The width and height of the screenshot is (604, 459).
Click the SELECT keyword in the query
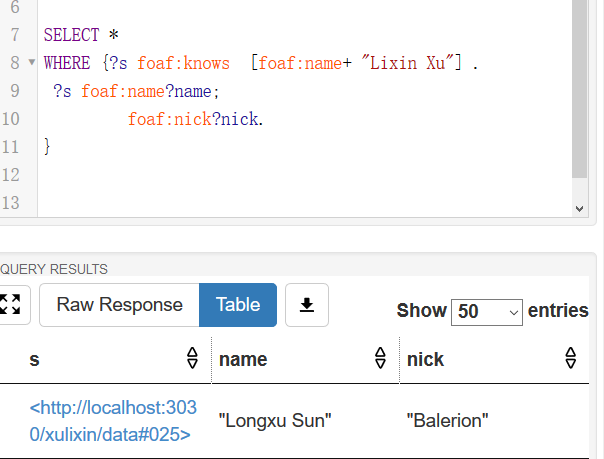tap(72, 36)
